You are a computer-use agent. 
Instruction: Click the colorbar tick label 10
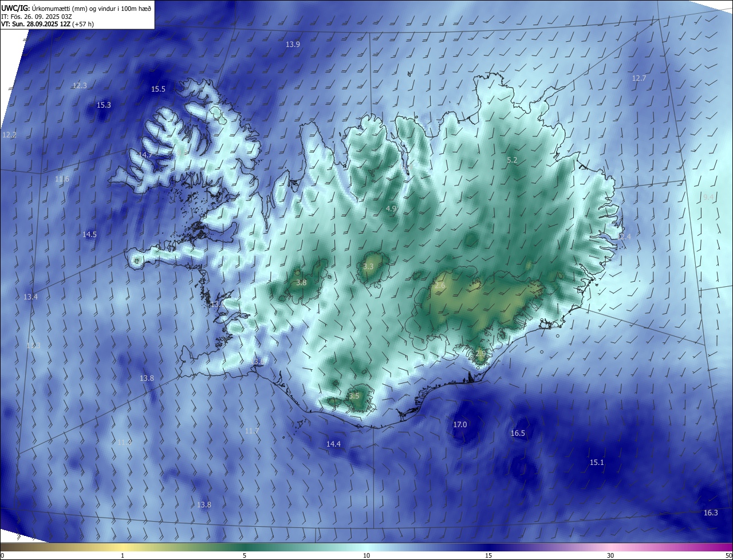366,555
